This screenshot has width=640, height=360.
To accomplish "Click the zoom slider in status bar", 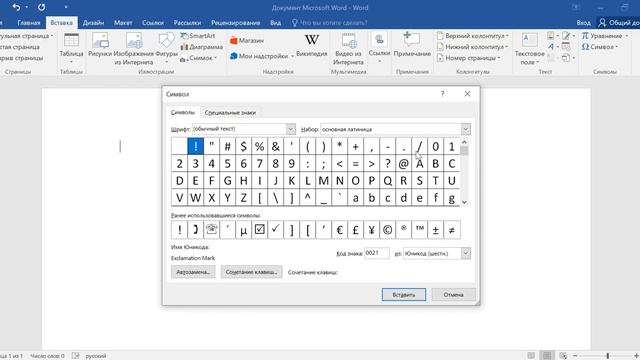I will pyautogui.click(x=607, y=356).
